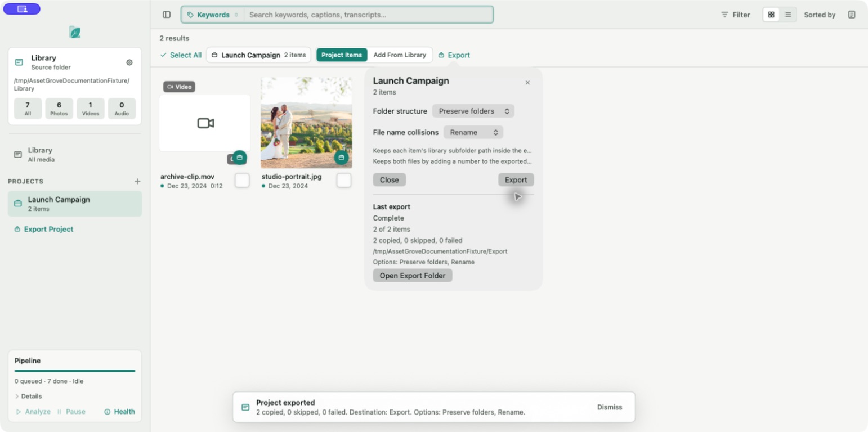Open pipeline Health status

[120, 412]
